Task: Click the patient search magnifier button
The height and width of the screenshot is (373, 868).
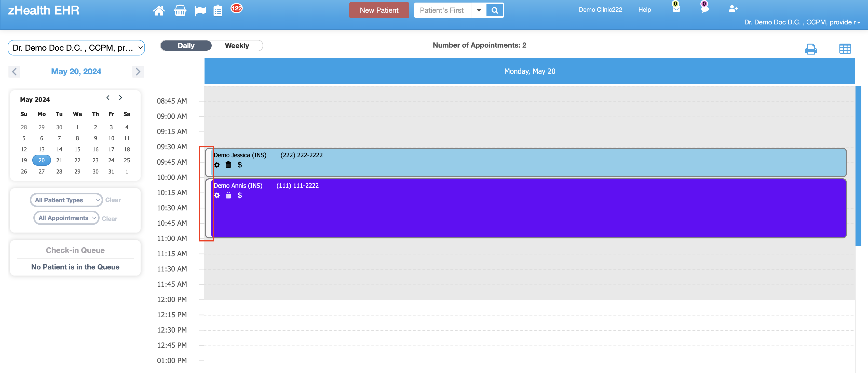Action: click(495, 10)
